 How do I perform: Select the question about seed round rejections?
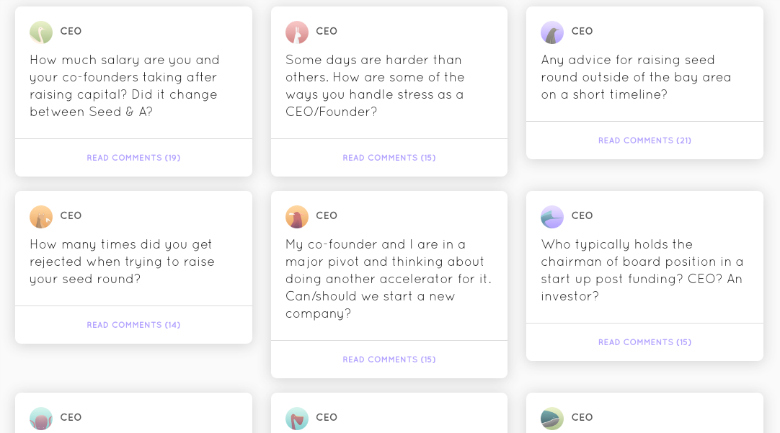point(122,262)
